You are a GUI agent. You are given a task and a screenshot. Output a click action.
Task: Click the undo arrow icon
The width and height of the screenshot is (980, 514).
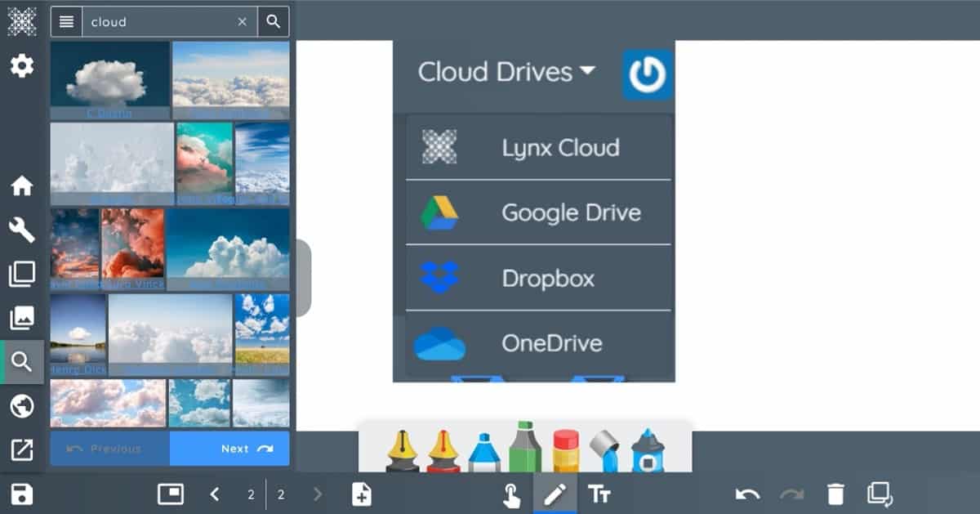747,494
